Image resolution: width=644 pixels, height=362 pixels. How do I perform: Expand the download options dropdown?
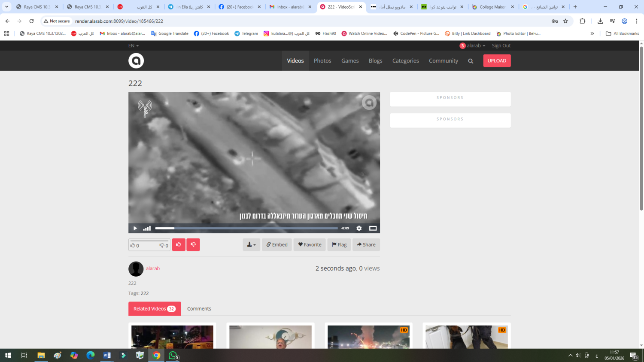(251, 244)
